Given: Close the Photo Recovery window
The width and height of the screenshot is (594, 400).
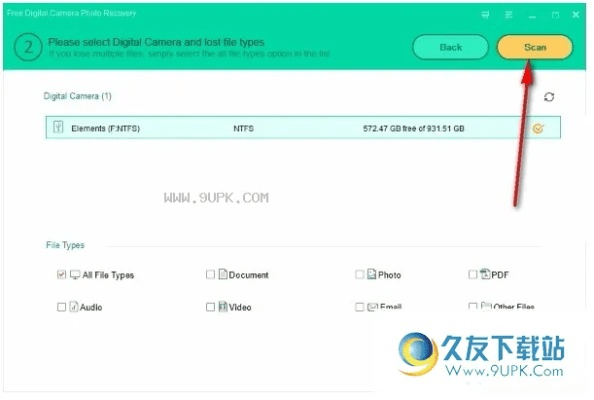Looking at the screenshot, I should click(x=576, y=15).
